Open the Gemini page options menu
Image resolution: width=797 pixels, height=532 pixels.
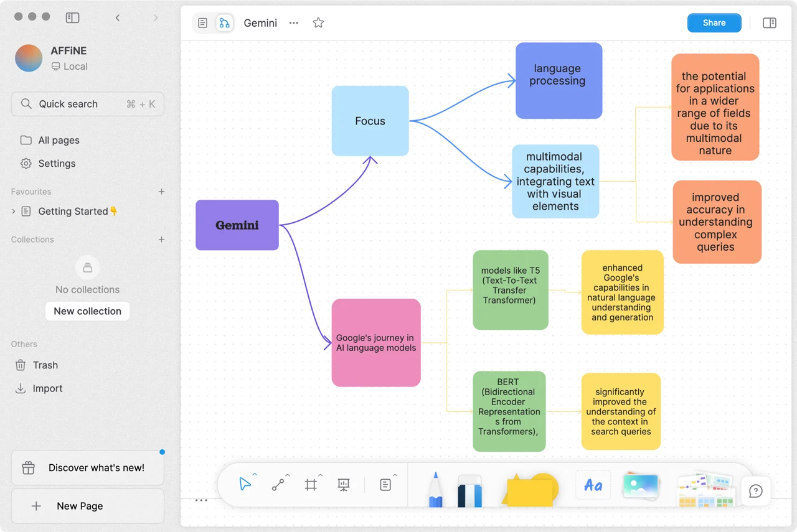tap(294, 23)
